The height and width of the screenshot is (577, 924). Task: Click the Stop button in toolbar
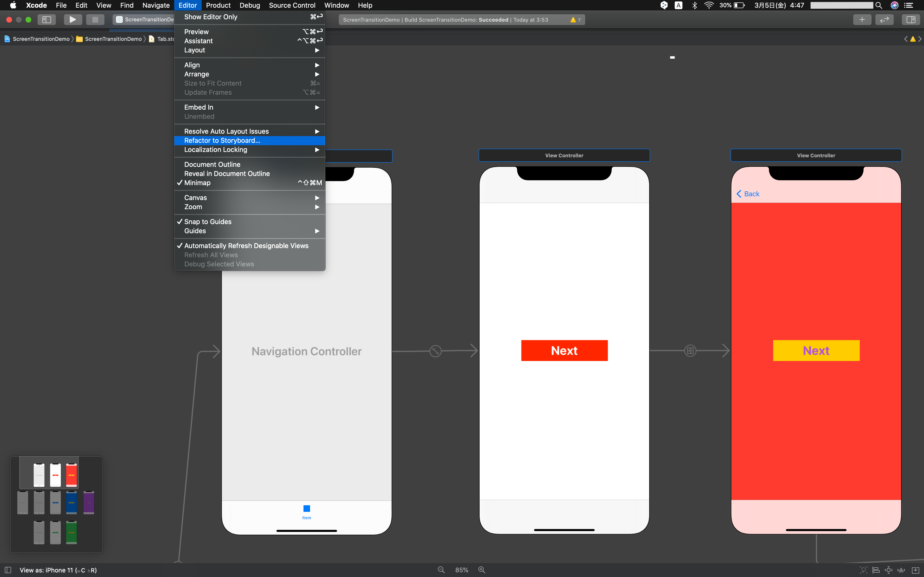(x=95, y=19)
